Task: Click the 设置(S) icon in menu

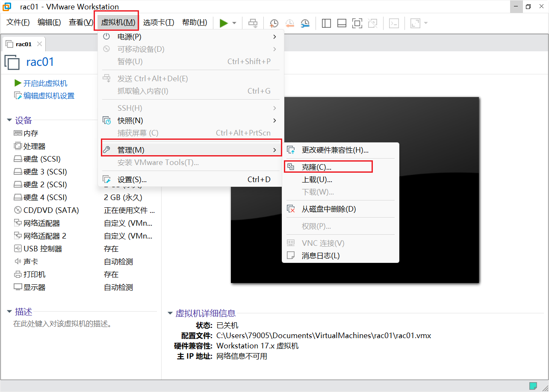Action: click(x=107, y=180)
